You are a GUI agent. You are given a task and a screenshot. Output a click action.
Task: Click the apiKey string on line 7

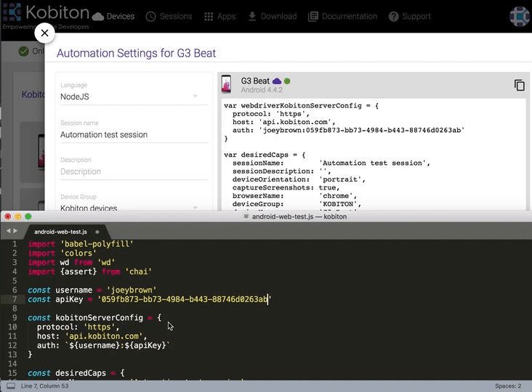coord(185,299)
